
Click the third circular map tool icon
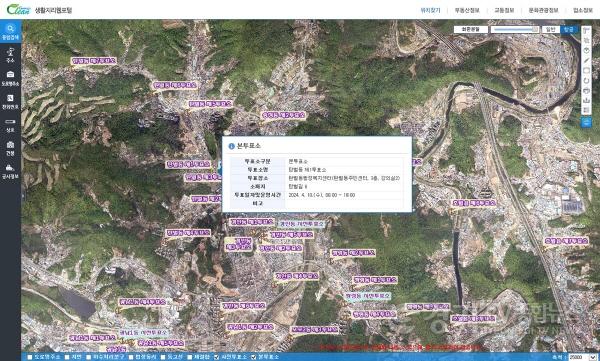pos(586,51)
